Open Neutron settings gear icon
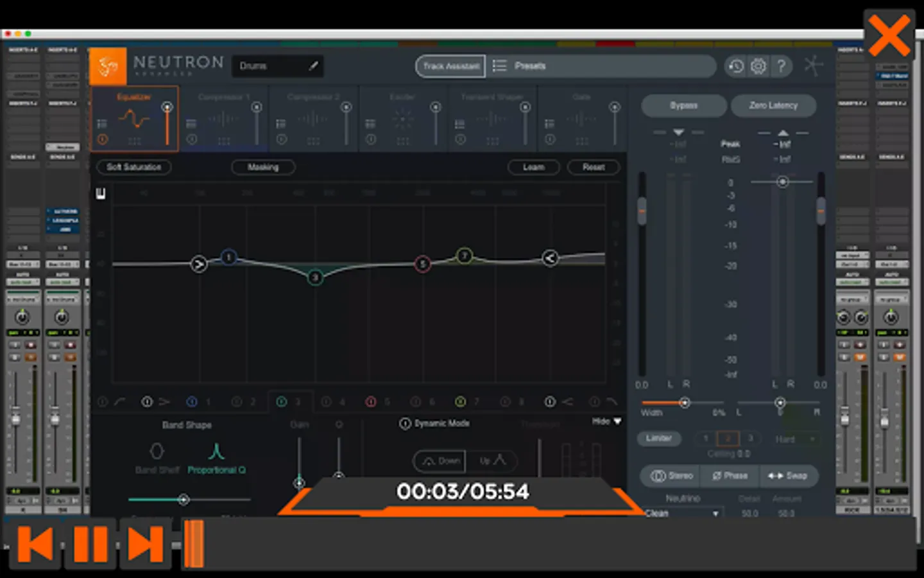Image resolution: width=924 pixels, height=578 pixels. coord(758,66)
